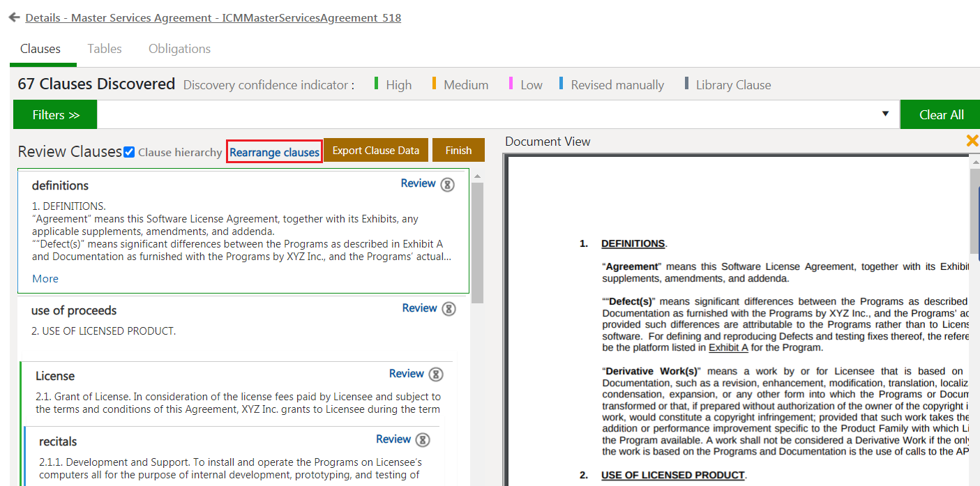Click the hourglass icon on definitions clause
The height and width of the screenshot is (486, 980).
click(x=447, y=185)
